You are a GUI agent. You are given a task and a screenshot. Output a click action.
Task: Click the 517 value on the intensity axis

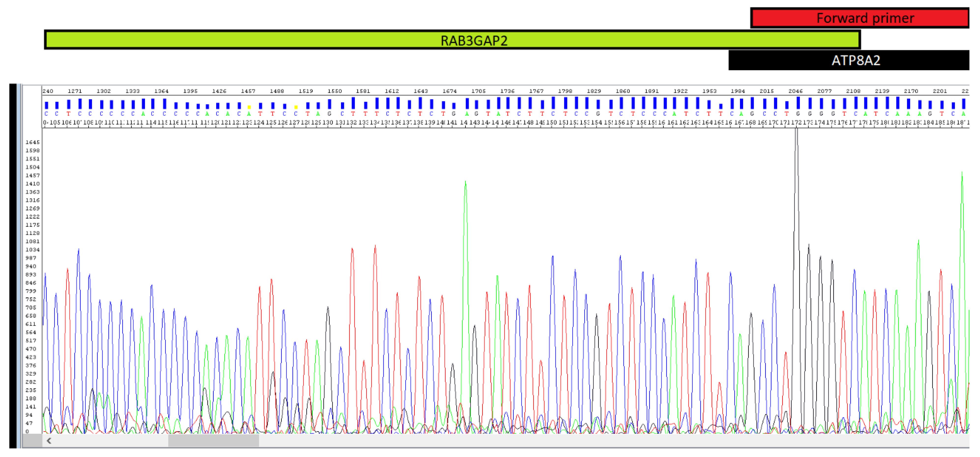(x=31, y=340)
